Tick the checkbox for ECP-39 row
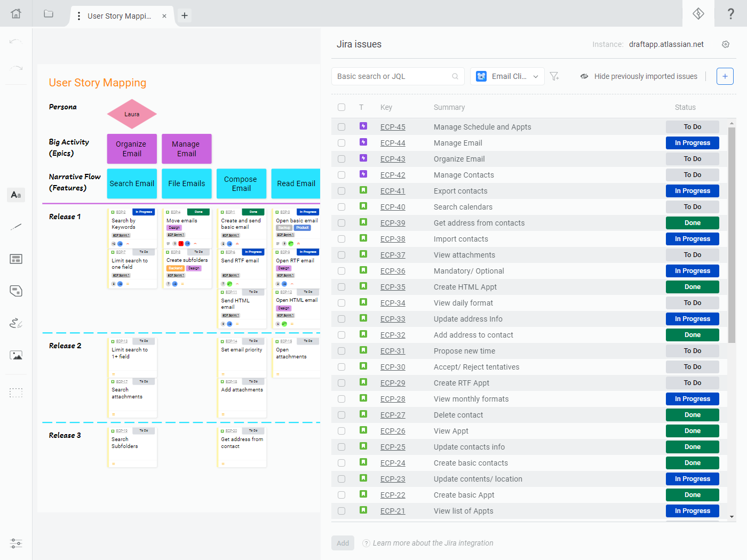This screenshot has width=747, height=560. [341, 223]
